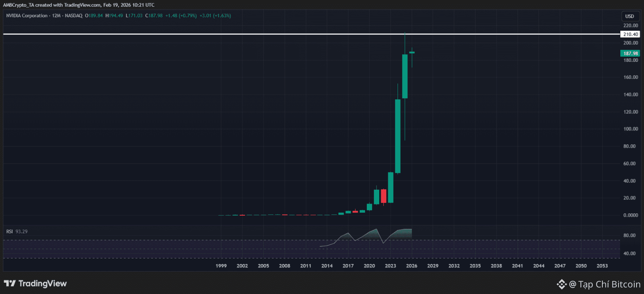644x294 pixels.
Task: Click the AMBCrypto_TA created with TradingView.com caption
Action: 79,5
